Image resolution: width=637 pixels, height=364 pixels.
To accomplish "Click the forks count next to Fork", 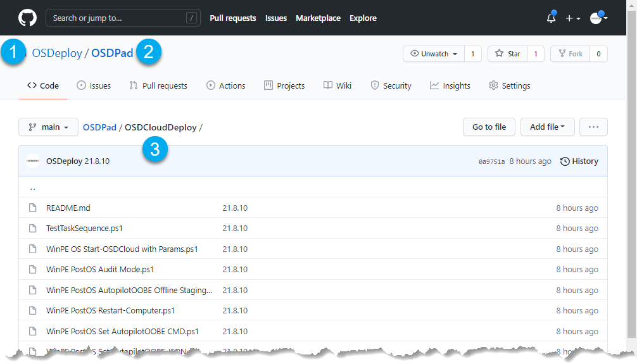I will point(598,54).
